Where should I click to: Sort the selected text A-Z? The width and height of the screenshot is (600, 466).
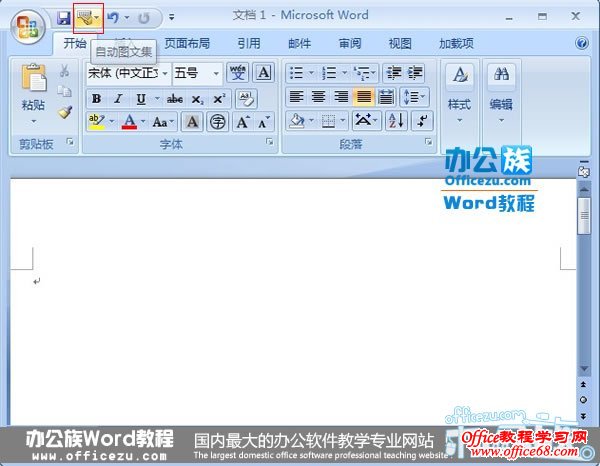tap(396, 121)
